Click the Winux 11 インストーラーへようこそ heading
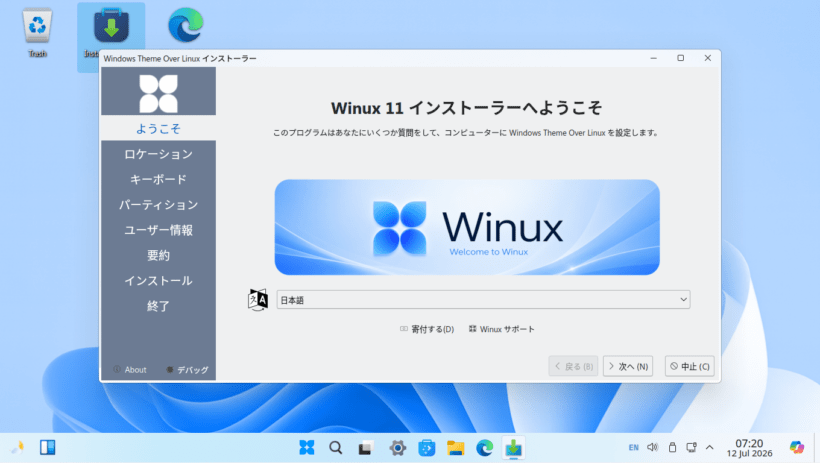This screenshot has height=463, width=820. coord(466,108)
